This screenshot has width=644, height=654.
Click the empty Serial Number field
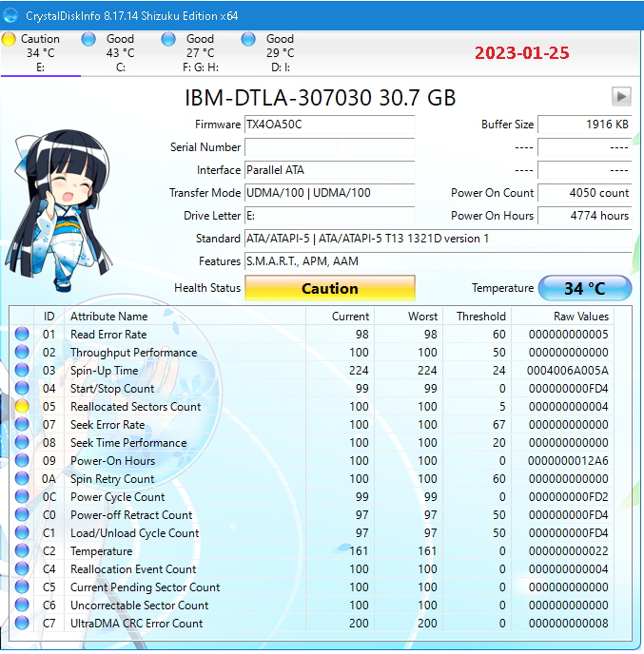coord(330,147)
